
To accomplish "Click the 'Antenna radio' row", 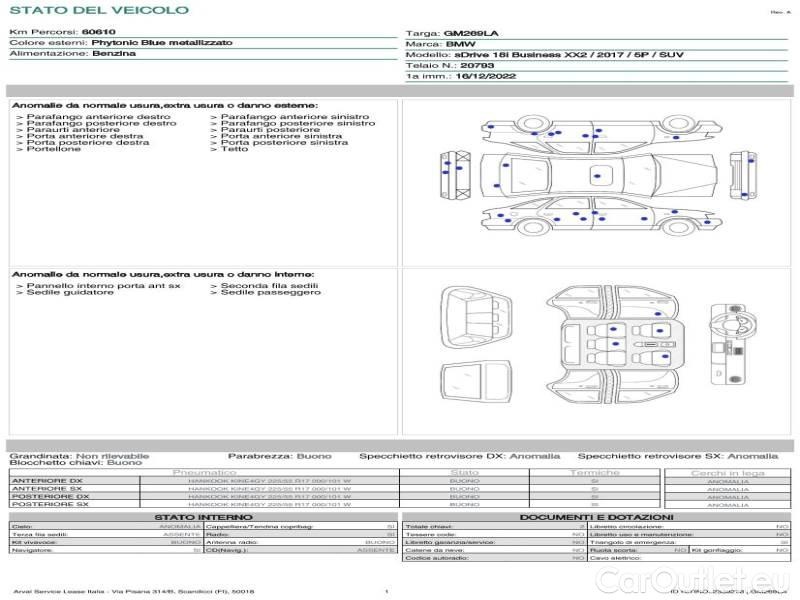I will 301,542.
